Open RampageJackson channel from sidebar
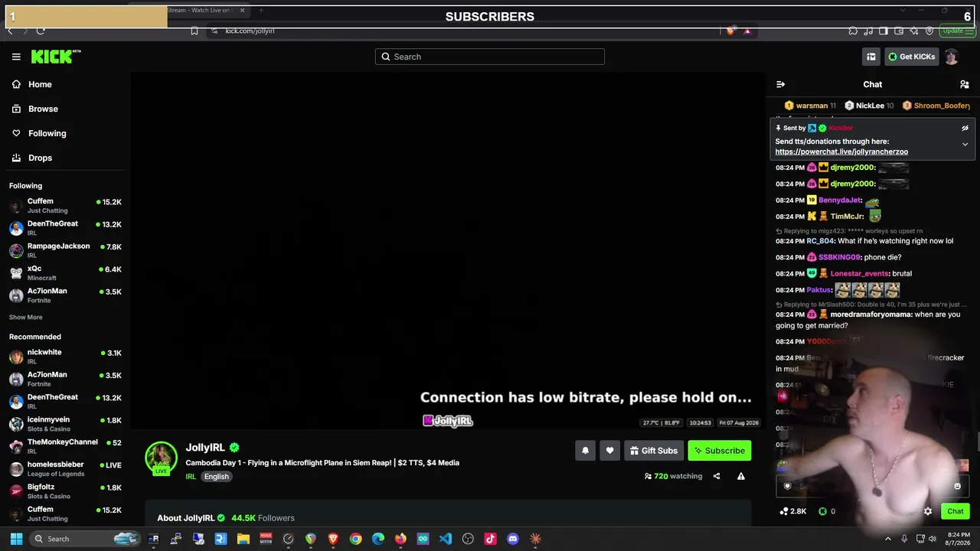The width and height of the screenshot is (980, 551). 65,250
